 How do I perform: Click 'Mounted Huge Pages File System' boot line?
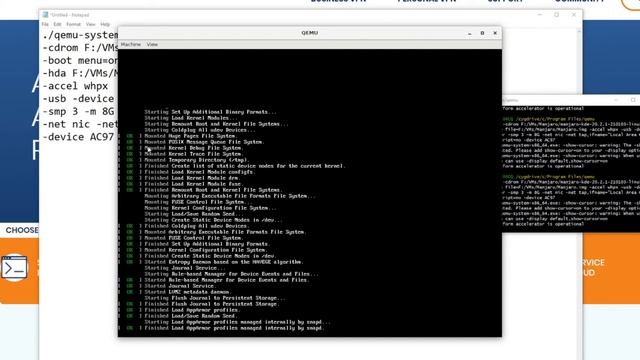tap(190, 136)
